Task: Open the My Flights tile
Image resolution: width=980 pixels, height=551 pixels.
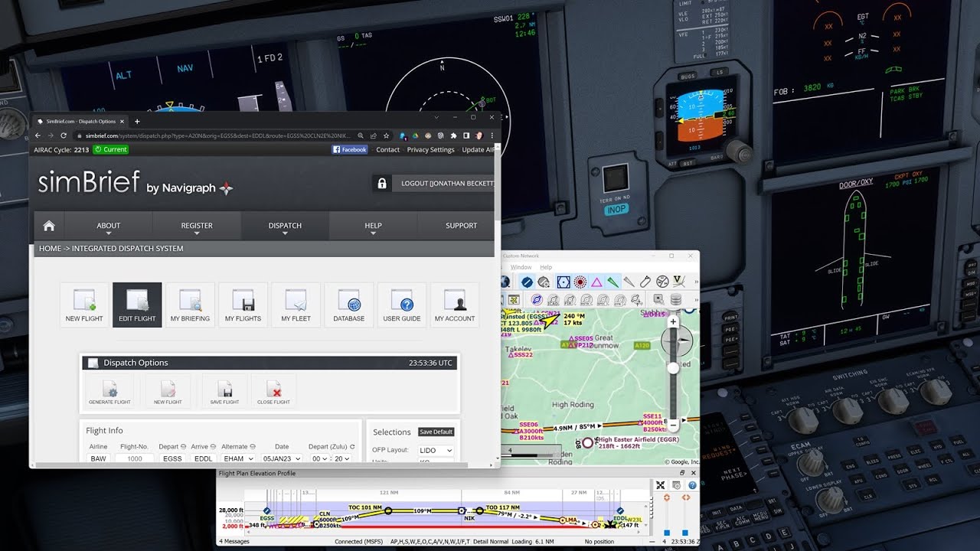Action: click(x=243, y=305)
